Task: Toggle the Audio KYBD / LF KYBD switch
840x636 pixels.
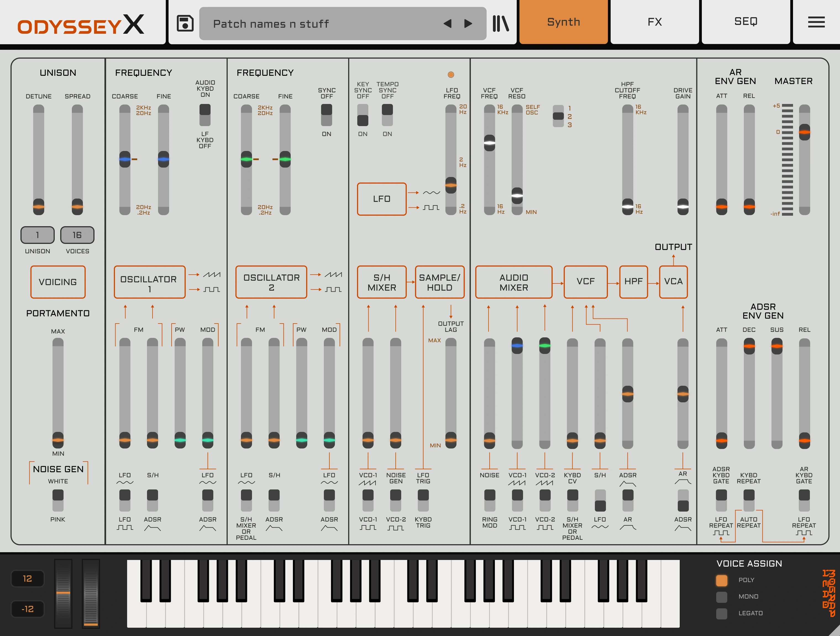Action: coord(205,115)
